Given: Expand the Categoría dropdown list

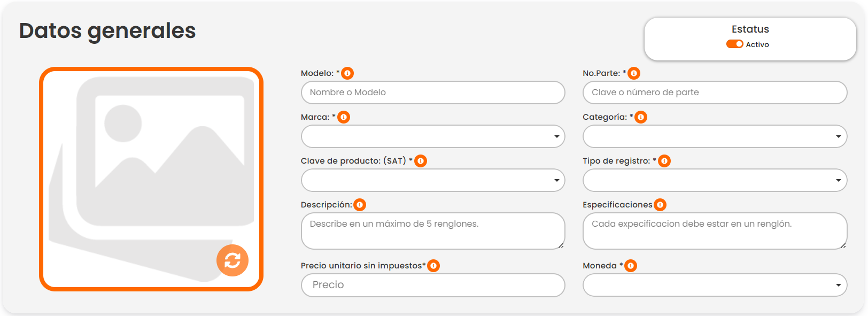Looking at the screenshot, I should click(x=715, y=136).
